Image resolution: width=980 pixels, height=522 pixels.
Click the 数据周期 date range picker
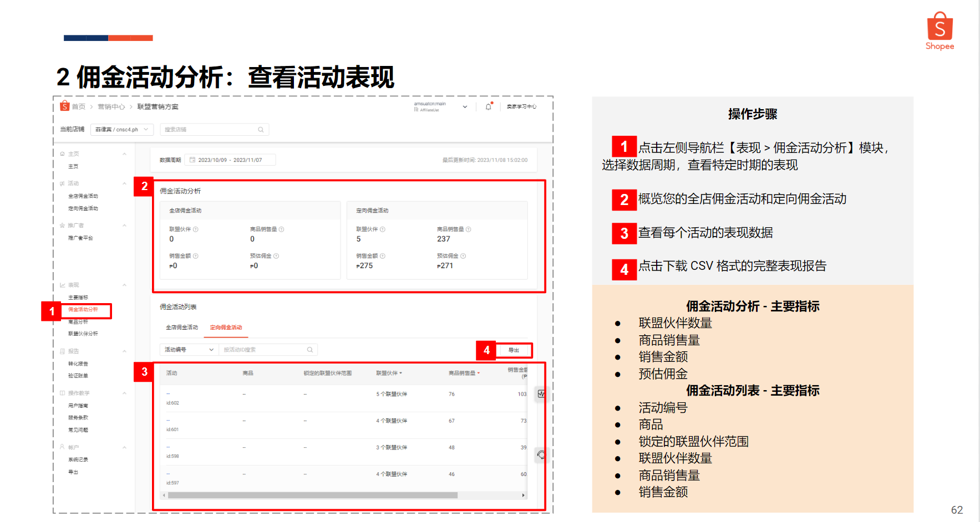tap(230, 160)
